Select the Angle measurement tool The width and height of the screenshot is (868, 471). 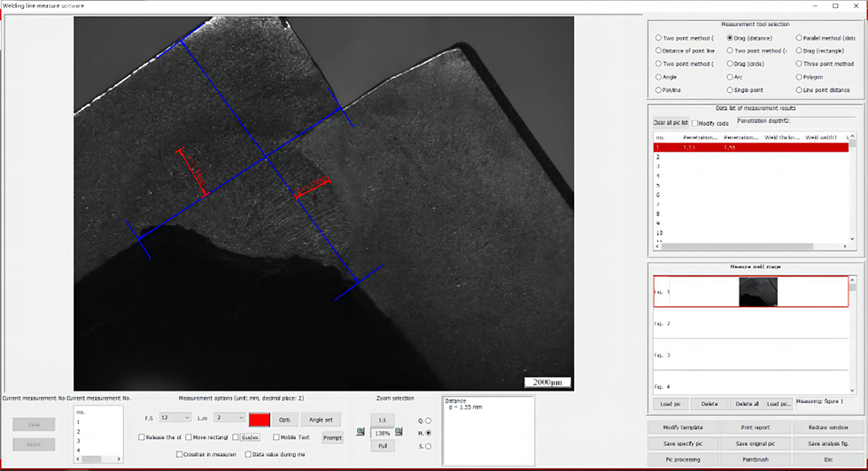pos(657,77)
